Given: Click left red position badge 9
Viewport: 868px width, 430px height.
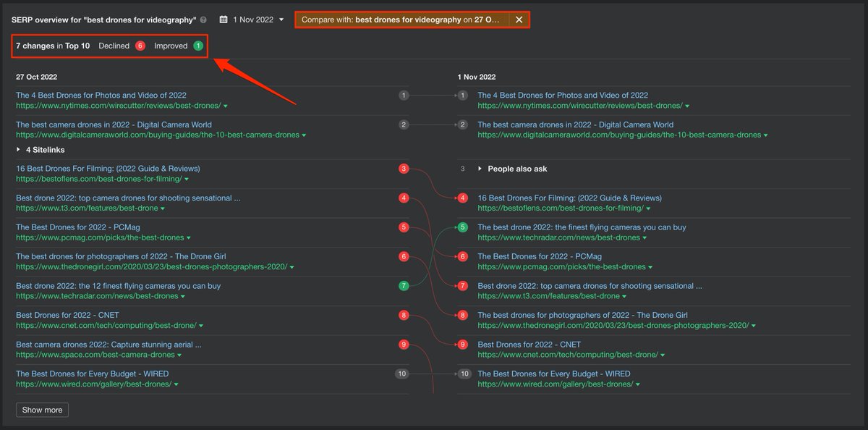Looking at the screenshot, I should point(404,345).
